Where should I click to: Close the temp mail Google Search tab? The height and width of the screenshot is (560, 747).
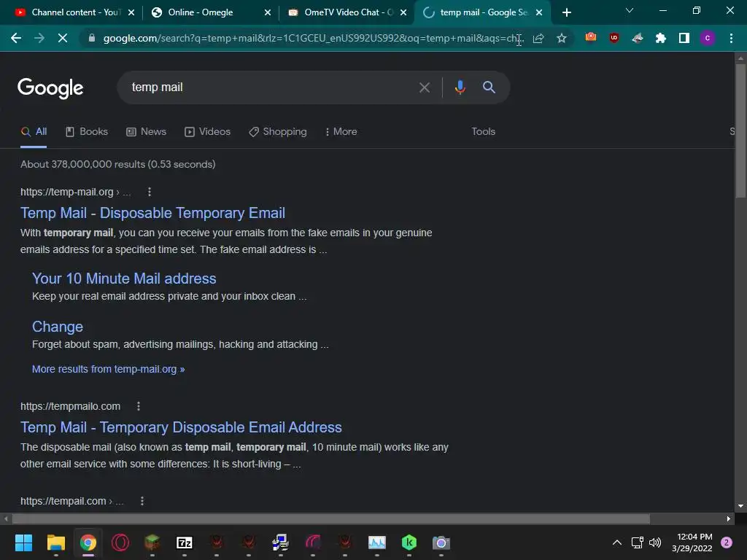click(x=539, y=13)
